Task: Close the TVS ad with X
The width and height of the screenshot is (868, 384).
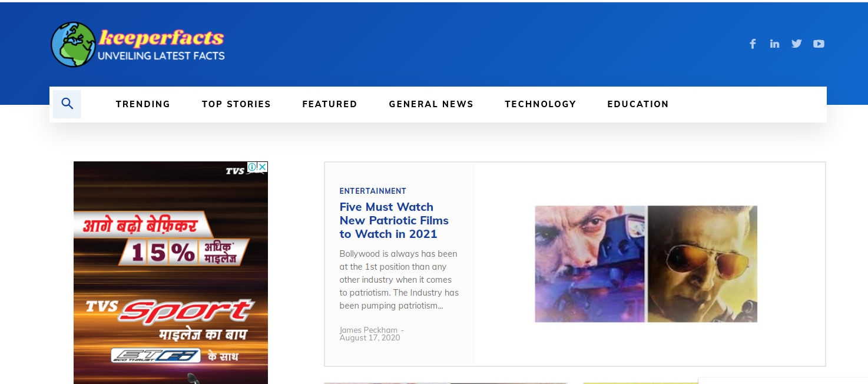Action: 263,167
